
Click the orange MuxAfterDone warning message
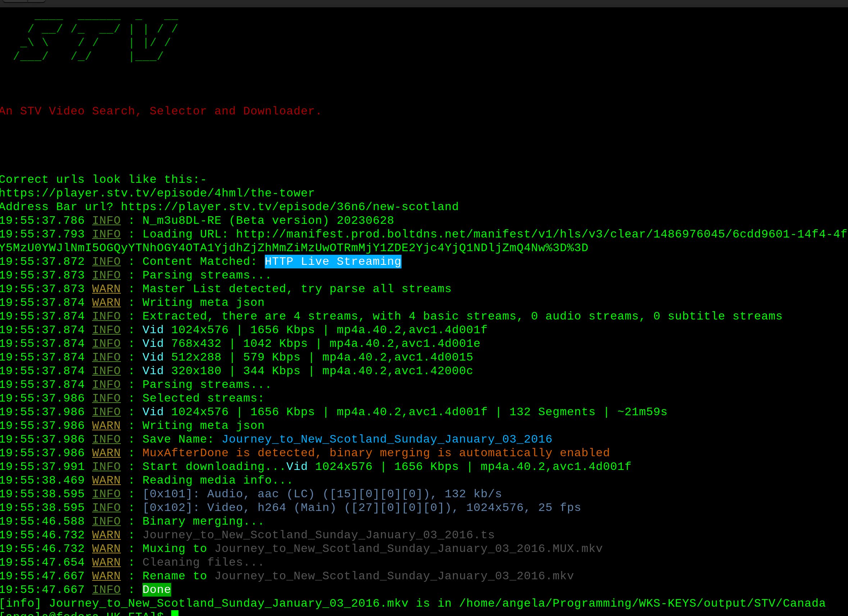pos(376,453)
